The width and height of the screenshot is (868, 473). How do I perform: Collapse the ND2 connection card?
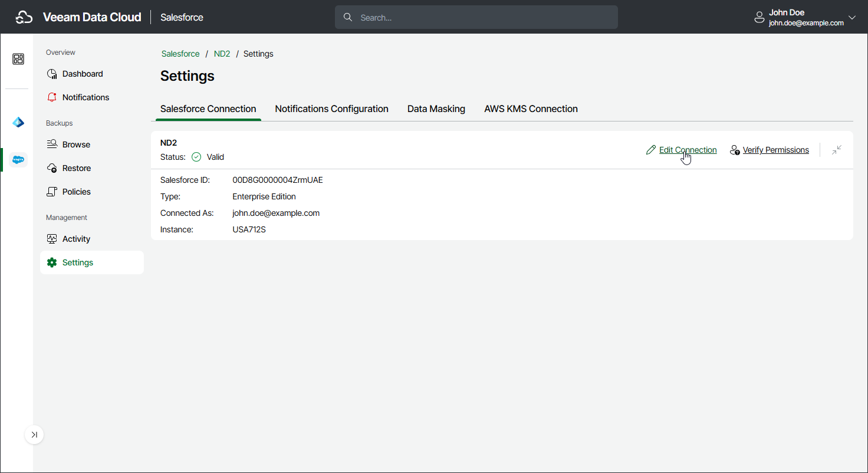837,150
